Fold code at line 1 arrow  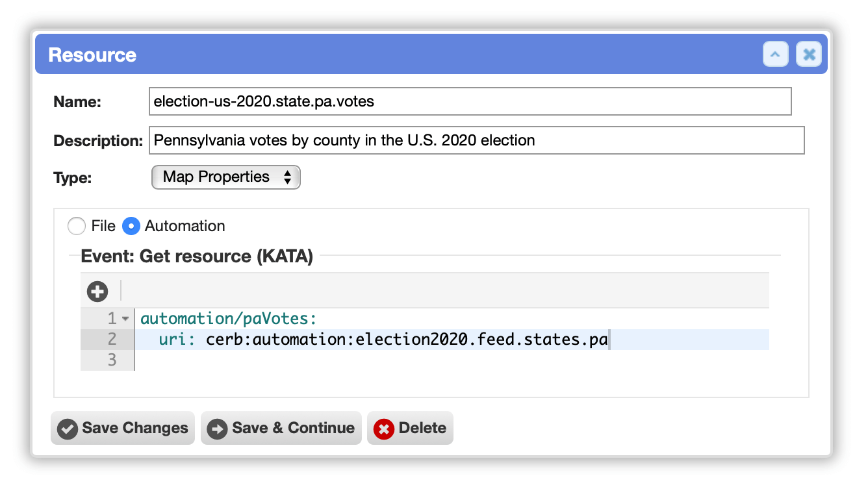125,319
